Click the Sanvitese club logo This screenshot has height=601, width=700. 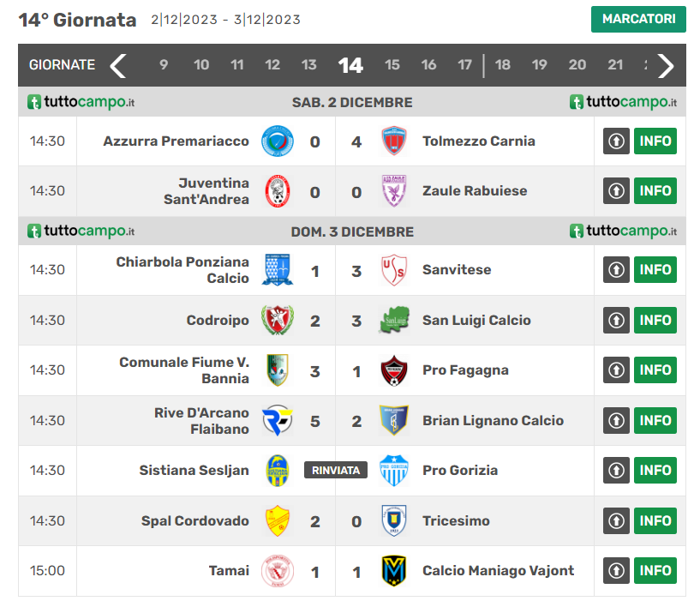394,270
